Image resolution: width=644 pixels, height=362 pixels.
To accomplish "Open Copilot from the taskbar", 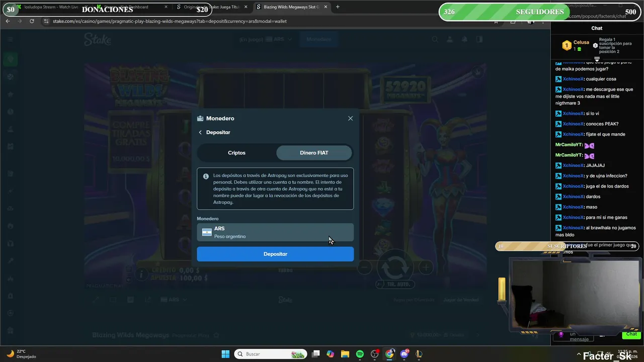I will (330, 354).
